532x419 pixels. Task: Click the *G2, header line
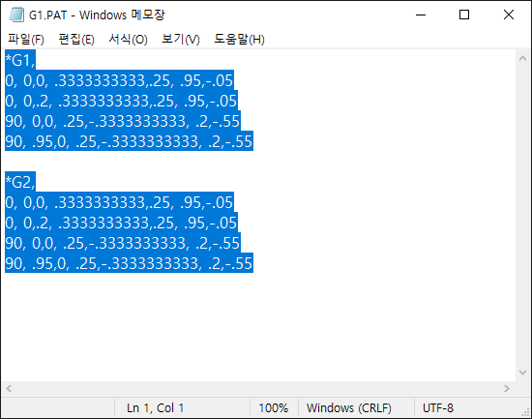pyautogui.click(x=20, y=182)
